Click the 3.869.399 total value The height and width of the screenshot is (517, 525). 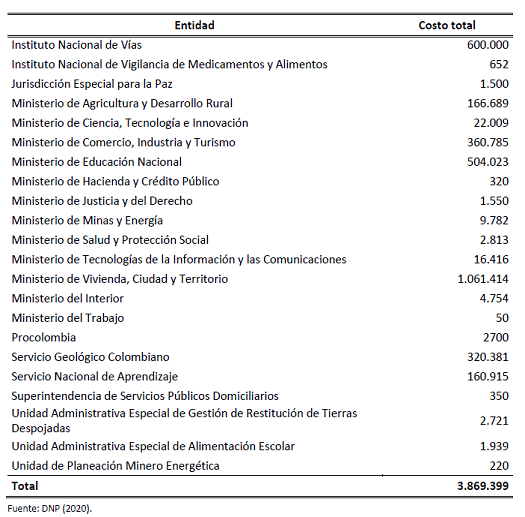coord(483,486)
